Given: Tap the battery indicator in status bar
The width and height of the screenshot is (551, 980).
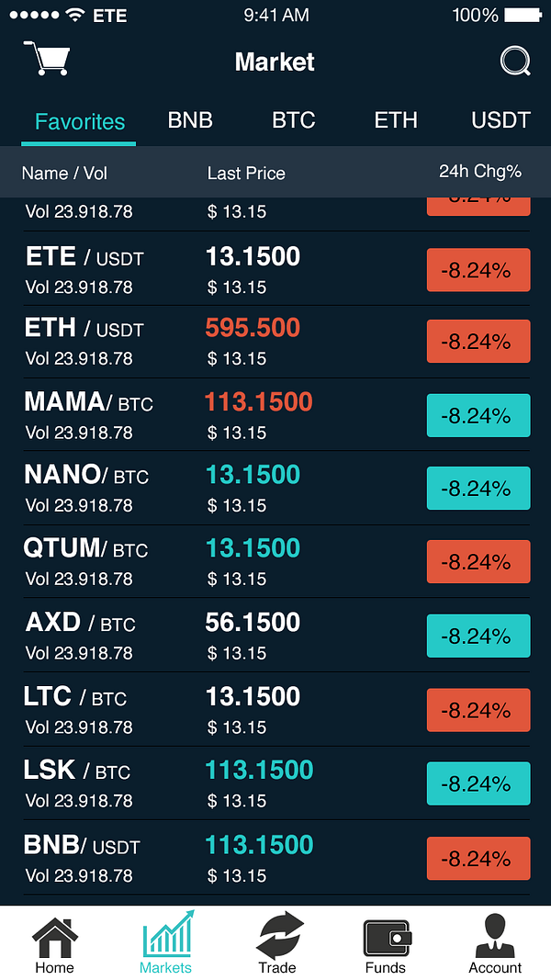Looking at the screenshot, I should pos(523,15).
